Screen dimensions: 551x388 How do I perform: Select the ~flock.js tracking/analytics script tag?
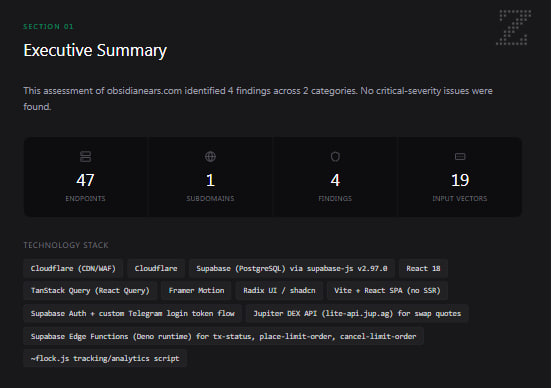coord(105,358)
